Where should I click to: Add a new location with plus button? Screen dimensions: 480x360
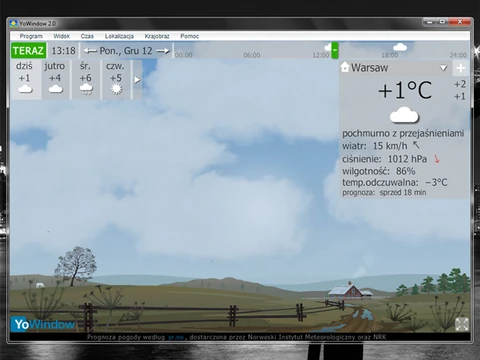pos(461,68)
